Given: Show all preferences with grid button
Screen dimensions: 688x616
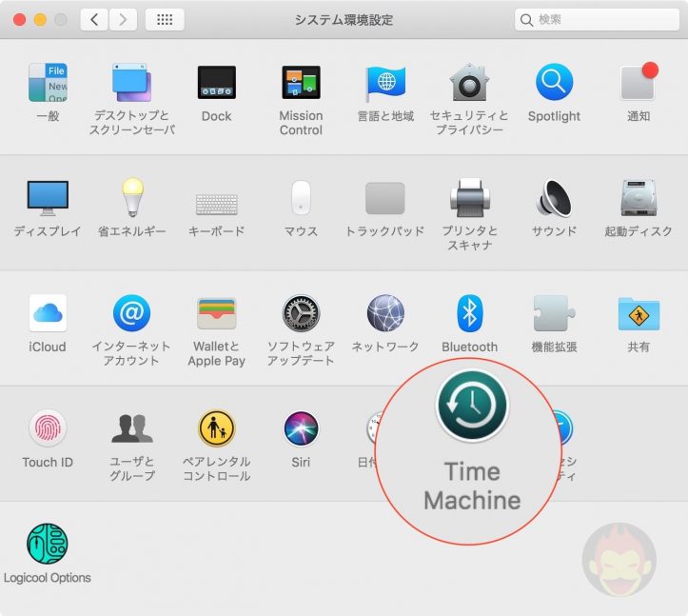Looking at the screenshot, I should (165, 19).
